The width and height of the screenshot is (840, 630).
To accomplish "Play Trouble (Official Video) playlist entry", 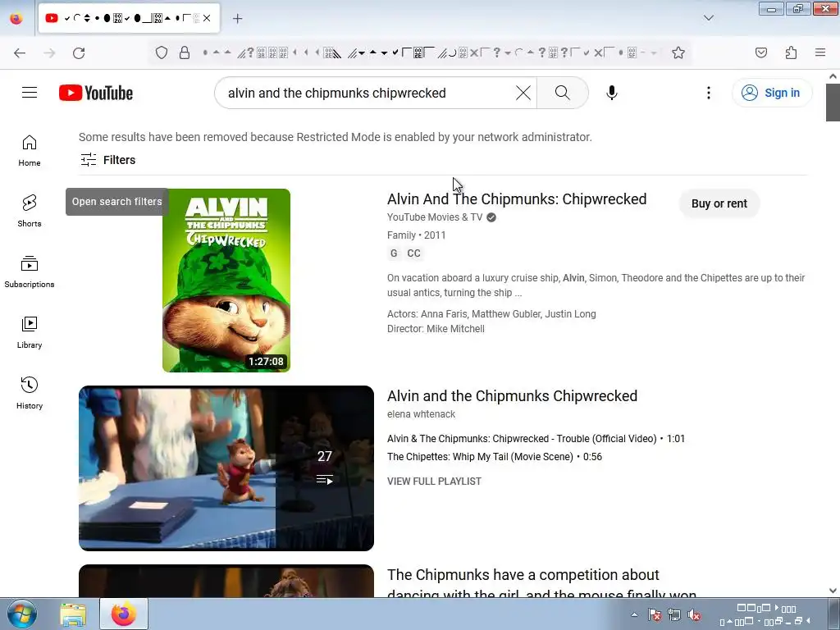I will 536,439.
